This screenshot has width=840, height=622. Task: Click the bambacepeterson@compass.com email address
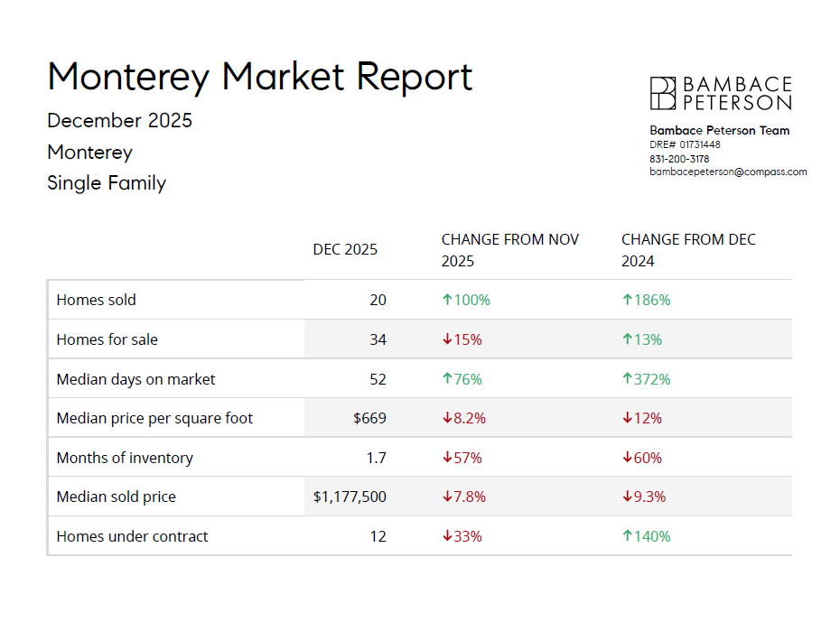(728, 172)
